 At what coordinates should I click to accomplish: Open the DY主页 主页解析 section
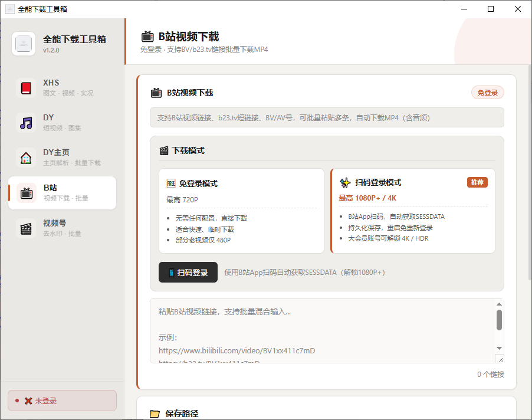click(63, 157)
